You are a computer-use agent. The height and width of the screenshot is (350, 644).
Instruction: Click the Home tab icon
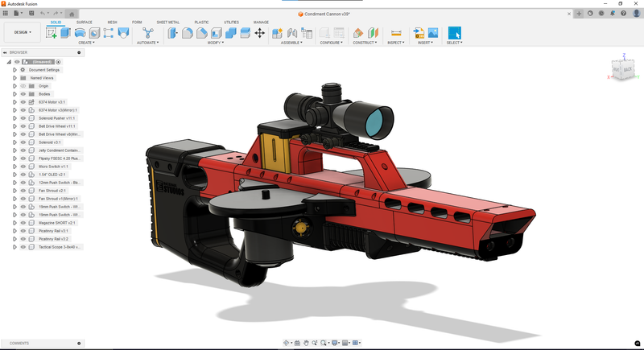[x=72, y=14]
